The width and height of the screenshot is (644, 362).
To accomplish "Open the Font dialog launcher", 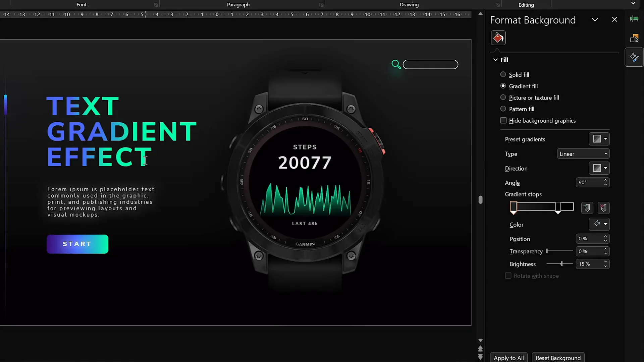I will (x=156, y=5).
